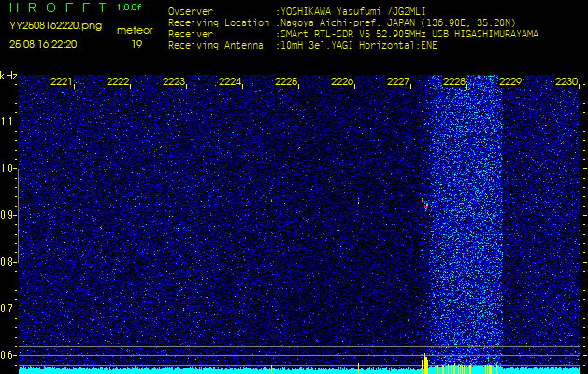Click the HROFFT title text
The height and width of the screenshot is (374, 588).
pos(60,7)
